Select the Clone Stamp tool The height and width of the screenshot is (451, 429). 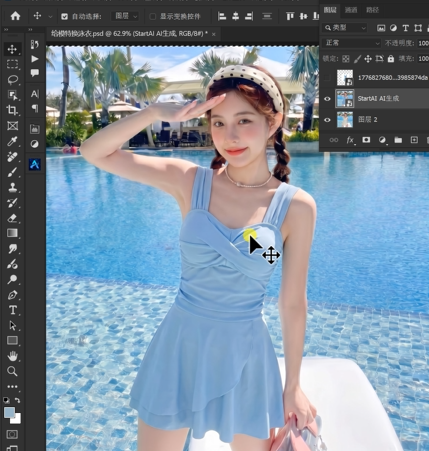(12, 187)
